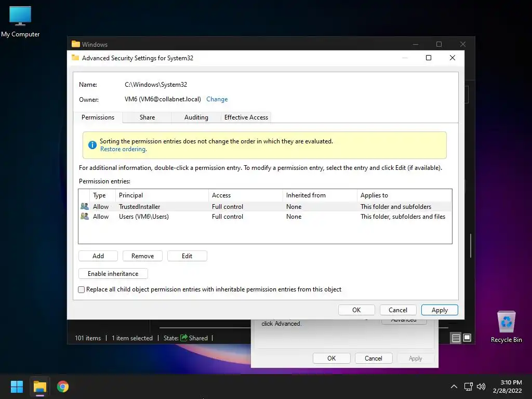The height and width of the screenshot is (399, 532).
Task: Click Enable inheritance button
Action: (x=113, y=273)
